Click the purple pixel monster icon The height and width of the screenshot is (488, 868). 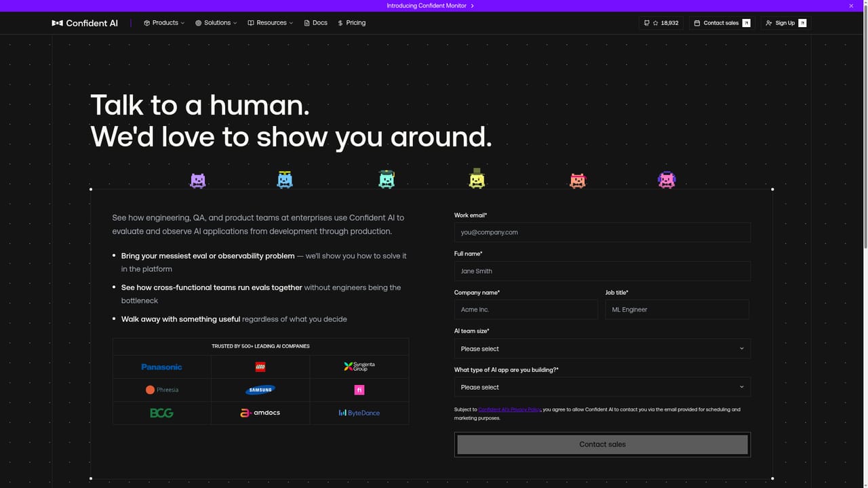tap(198, 180)
